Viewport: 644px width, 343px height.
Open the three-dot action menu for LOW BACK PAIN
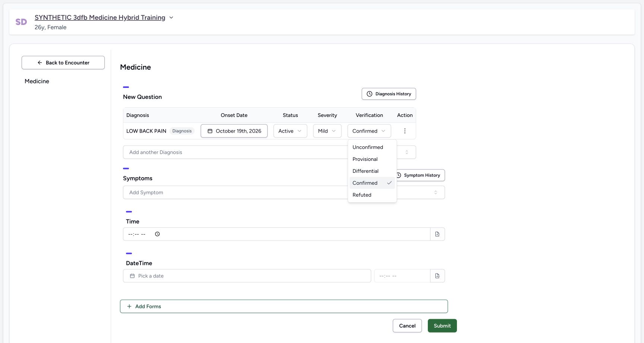[x=405, y=131]
